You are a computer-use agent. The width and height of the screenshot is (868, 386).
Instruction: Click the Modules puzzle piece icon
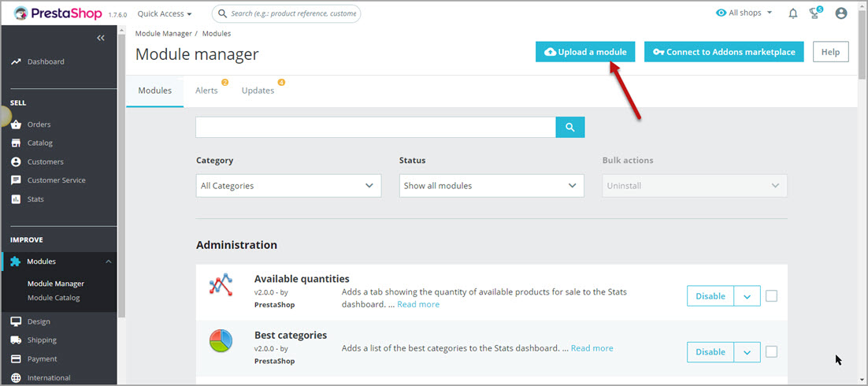(16, 262)
